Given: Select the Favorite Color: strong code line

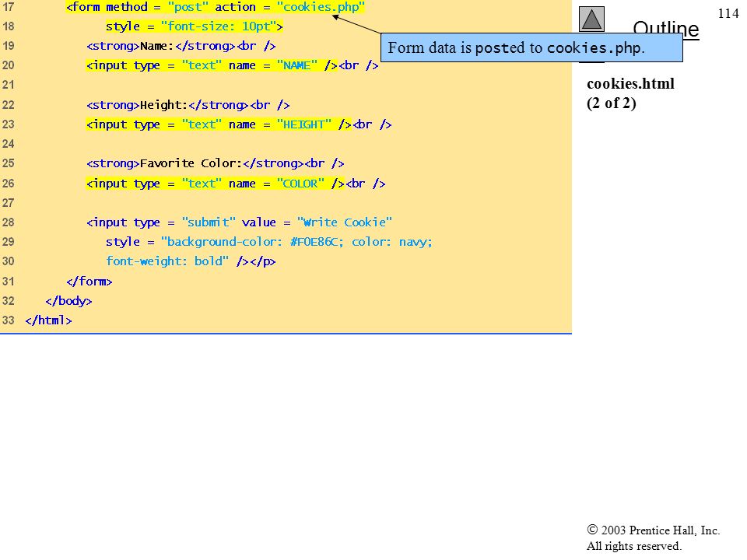Looking at the screenshot, I should 215,163.
